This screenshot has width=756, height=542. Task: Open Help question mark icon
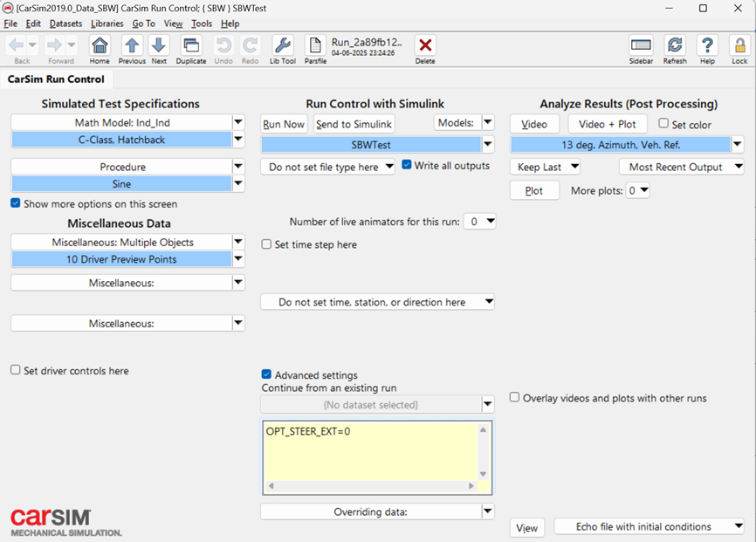click(707, 45)
